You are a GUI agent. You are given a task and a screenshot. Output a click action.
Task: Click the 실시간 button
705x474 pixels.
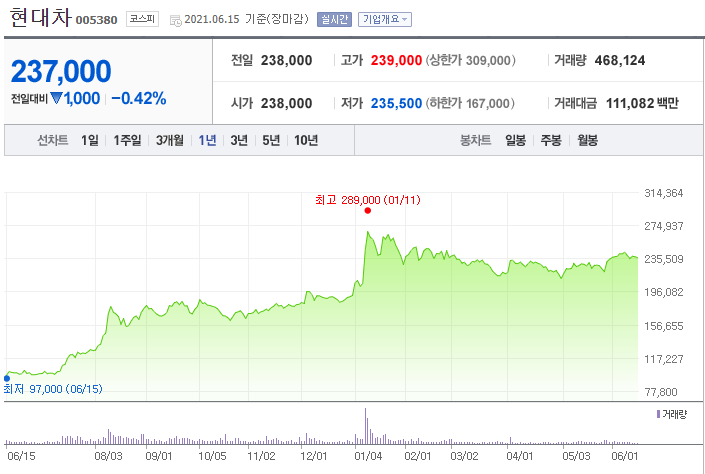click(334, 19)
